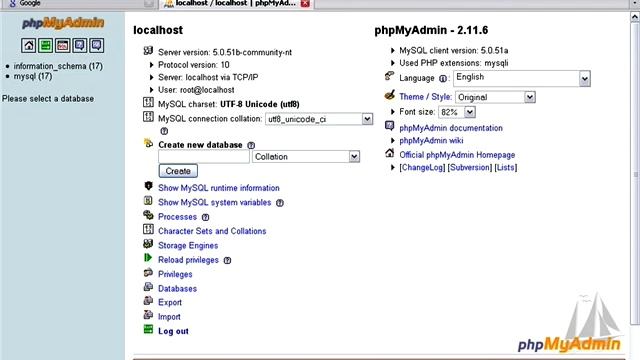
Task: Click help icon next to Processes
Action: pyautogui.click(x=205, y=217)
